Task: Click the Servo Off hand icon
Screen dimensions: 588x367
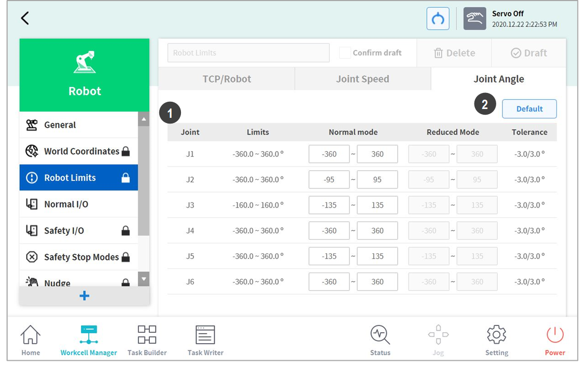Action: coord(474,19)
